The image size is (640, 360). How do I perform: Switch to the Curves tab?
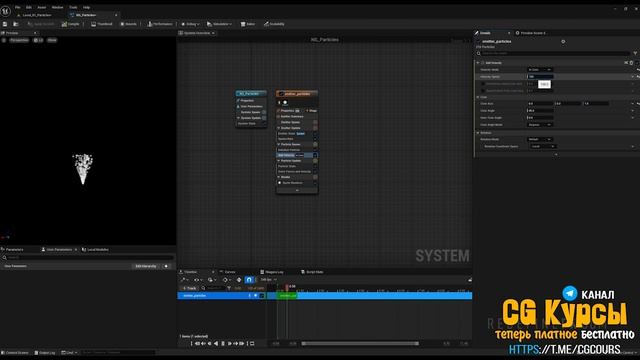(228, 272)
